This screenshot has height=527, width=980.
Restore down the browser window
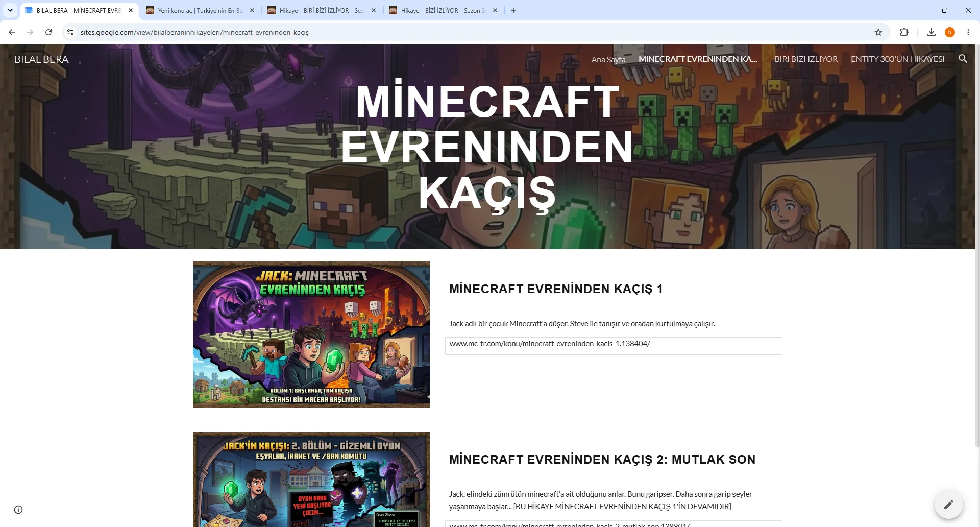coord(945,10)
